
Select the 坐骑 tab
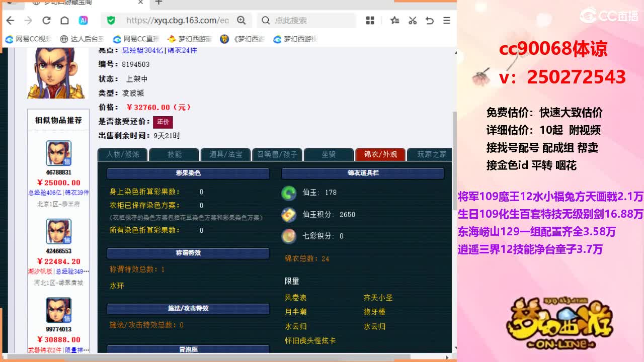click(x=329, y=154)
